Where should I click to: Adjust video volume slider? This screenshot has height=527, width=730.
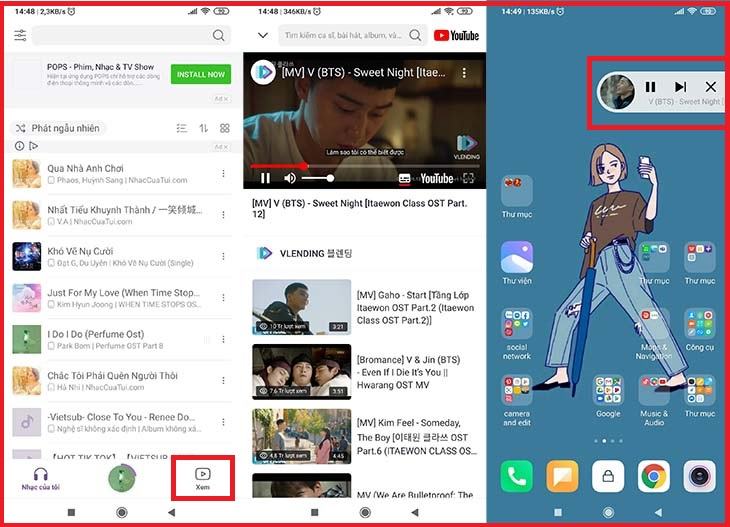pyautogui.click(x=317, y=178)
